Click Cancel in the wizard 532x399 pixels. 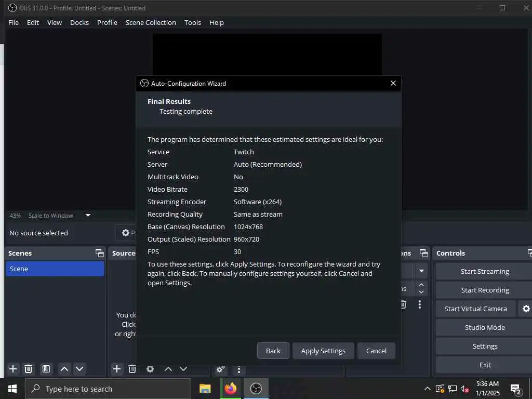coord(376,351)
